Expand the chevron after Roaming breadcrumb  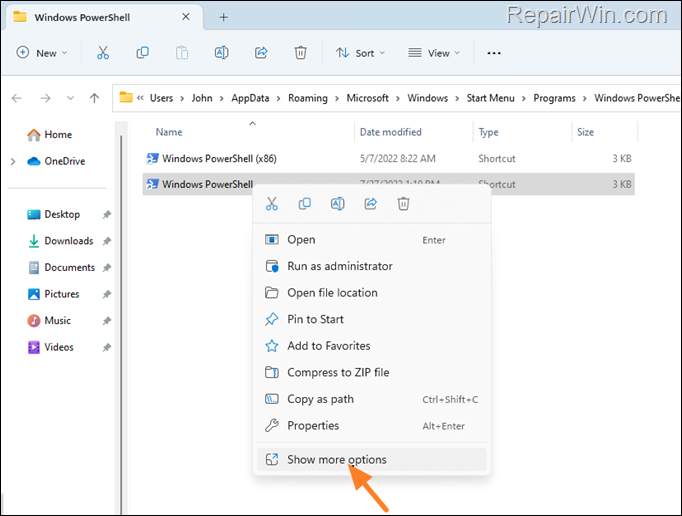(x=337, y=99)
